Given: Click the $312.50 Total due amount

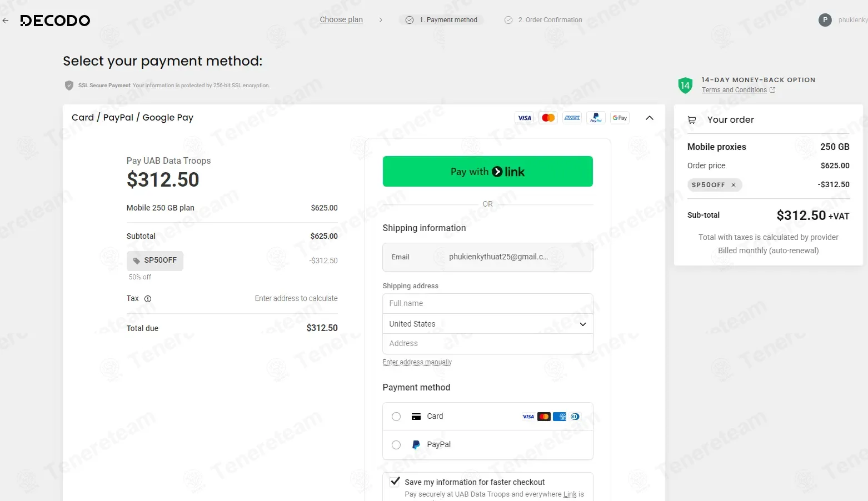Looking at the screenshot, I should [322, 328].
